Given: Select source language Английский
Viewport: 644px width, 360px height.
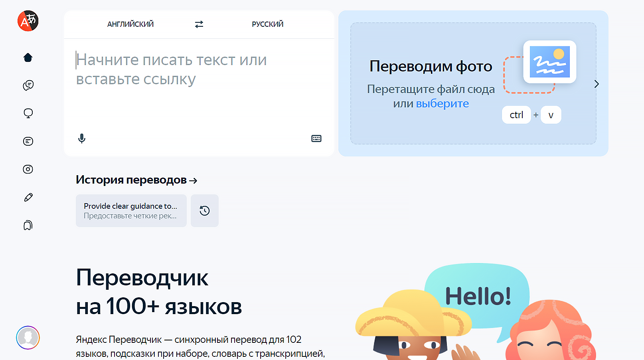Looking at the screenshot, I should [130, 24].
